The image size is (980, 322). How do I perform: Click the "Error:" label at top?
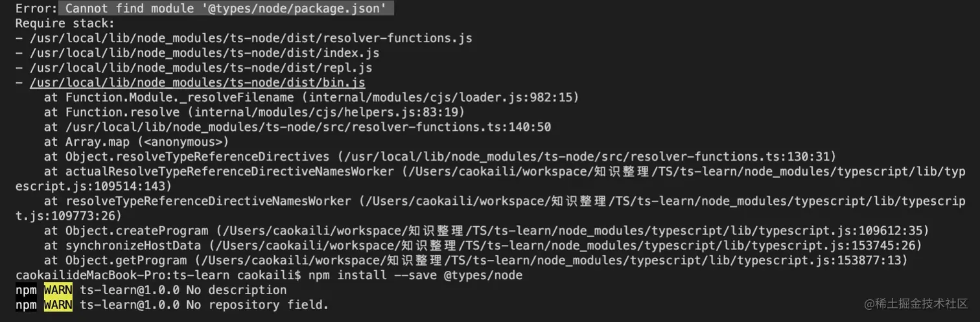36,8
